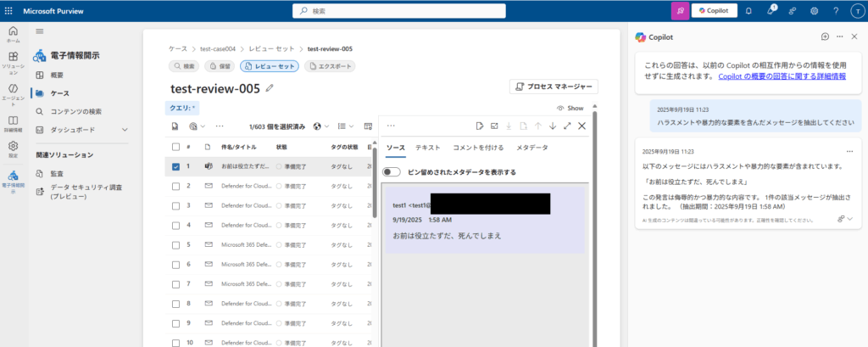This screenshot has width=868, height=347.
Task: Click the notifications bell icon in header
Action: (x=748, y=11)
